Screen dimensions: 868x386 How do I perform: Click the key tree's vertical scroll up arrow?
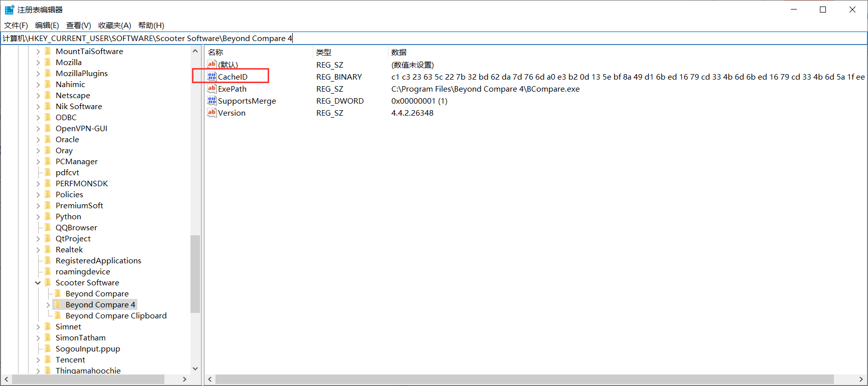click(195, 51)
